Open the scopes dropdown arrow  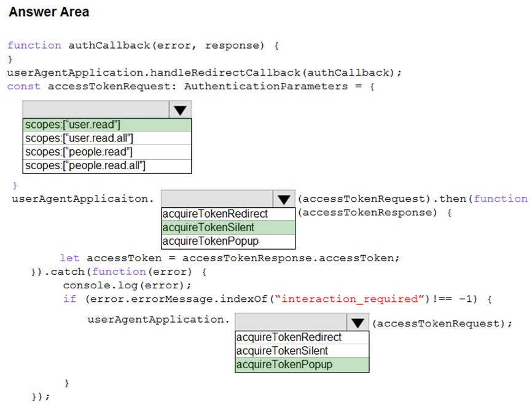tap(180, 109)
